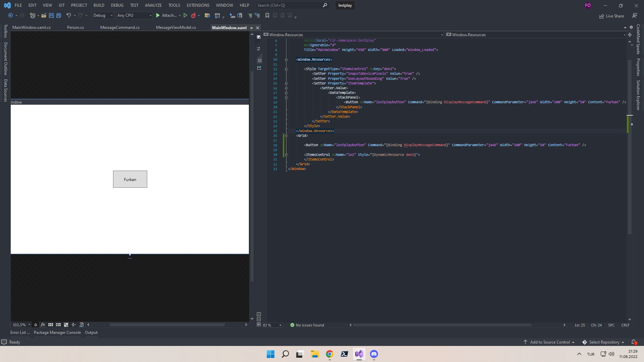Click the New Project toolbar icon
This screenshot has height=362, width=644.
click(33, 15)
